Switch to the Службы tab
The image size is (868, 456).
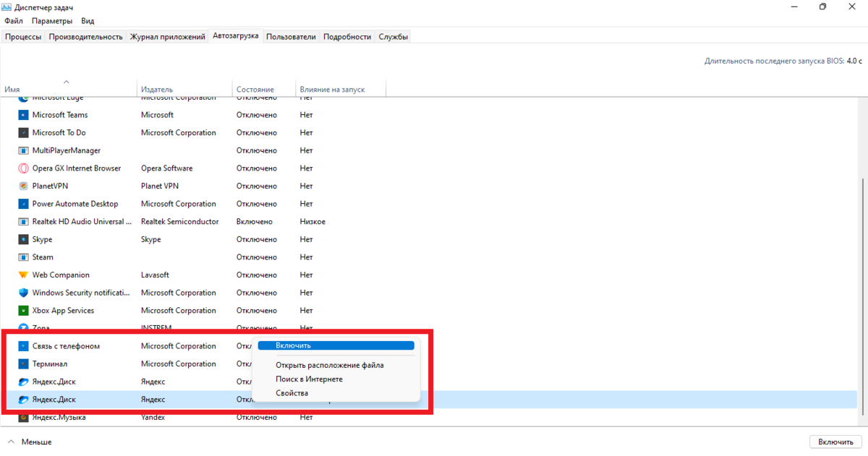coord(393,35)
